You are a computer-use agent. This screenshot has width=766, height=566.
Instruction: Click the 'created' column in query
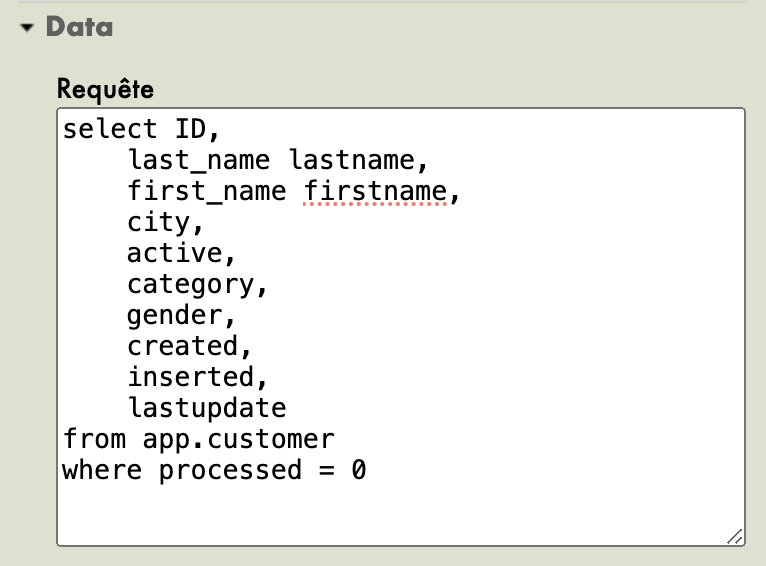tap(182, 346)
